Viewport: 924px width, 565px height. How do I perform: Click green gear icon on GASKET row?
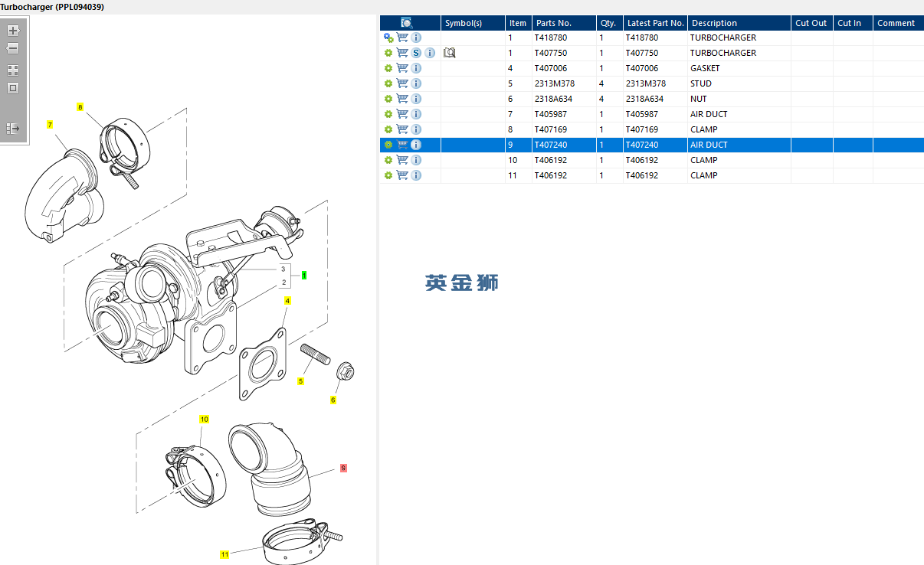(388, 68)
